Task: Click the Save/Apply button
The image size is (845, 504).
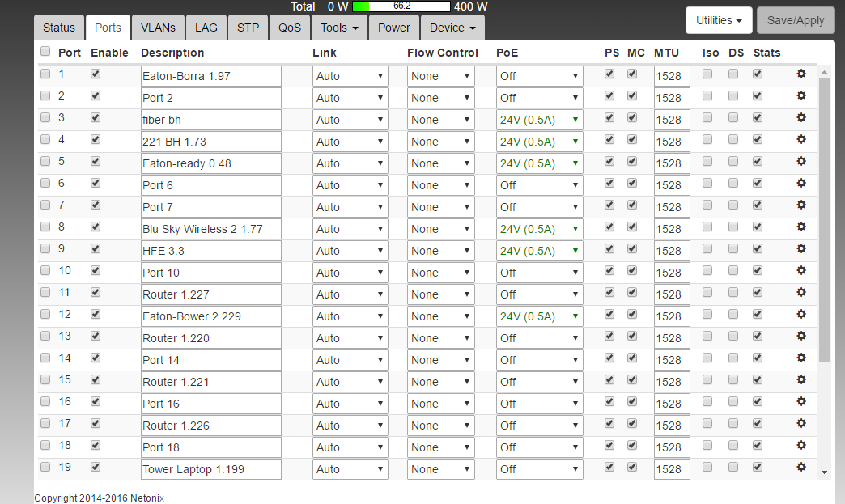Action: click(796, 20)
